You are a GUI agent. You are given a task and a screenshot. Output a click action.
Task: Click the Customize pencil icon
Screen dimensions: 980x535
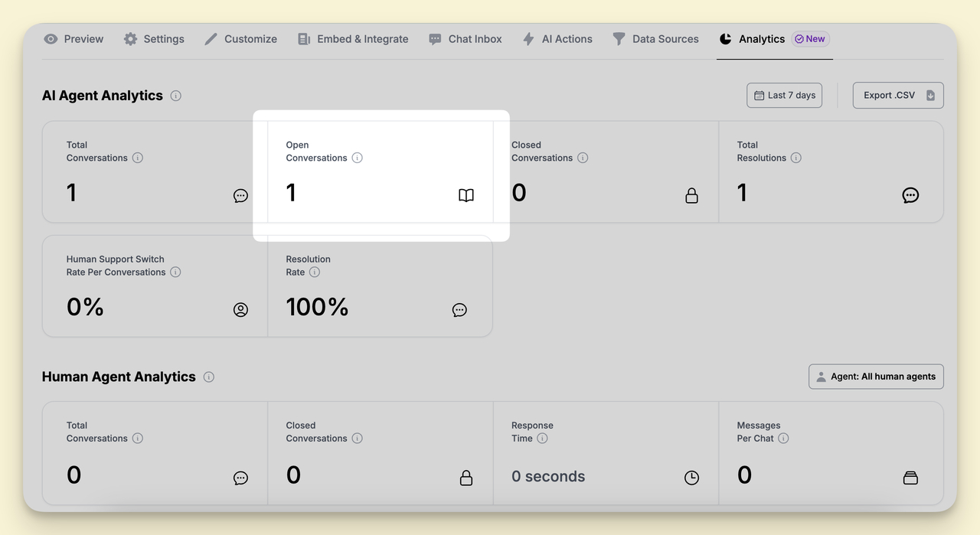click(x=211, y=39)
